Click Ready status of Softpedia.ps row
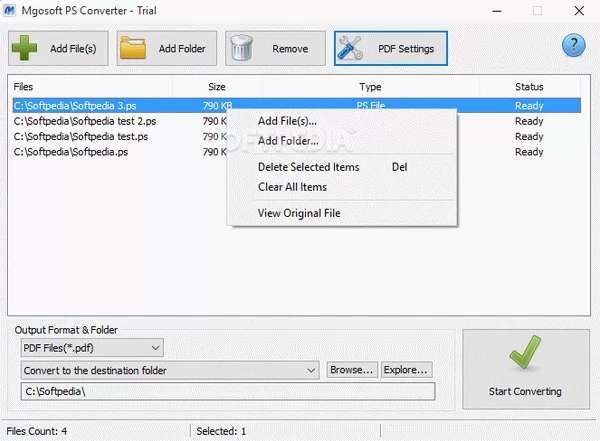Image resolution: width=600 pixels, height=441 pixels. pos(529,152)
